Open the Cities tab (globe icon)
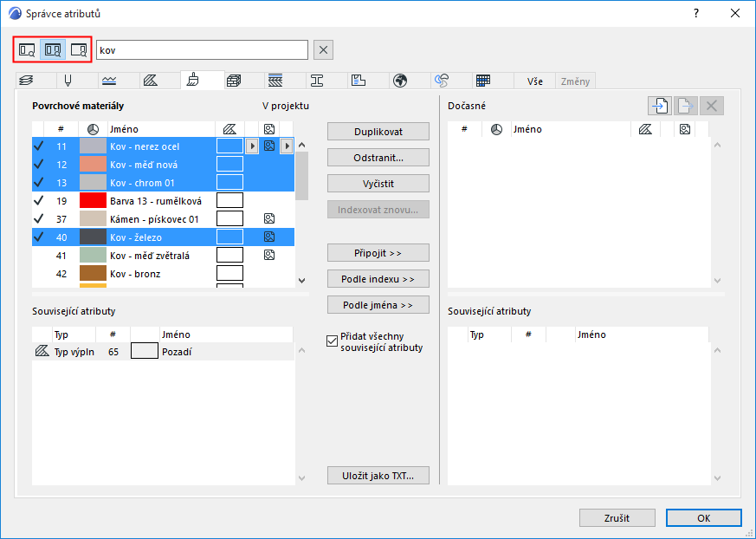This screenshot has width=756, height=539. pos(400,81)
